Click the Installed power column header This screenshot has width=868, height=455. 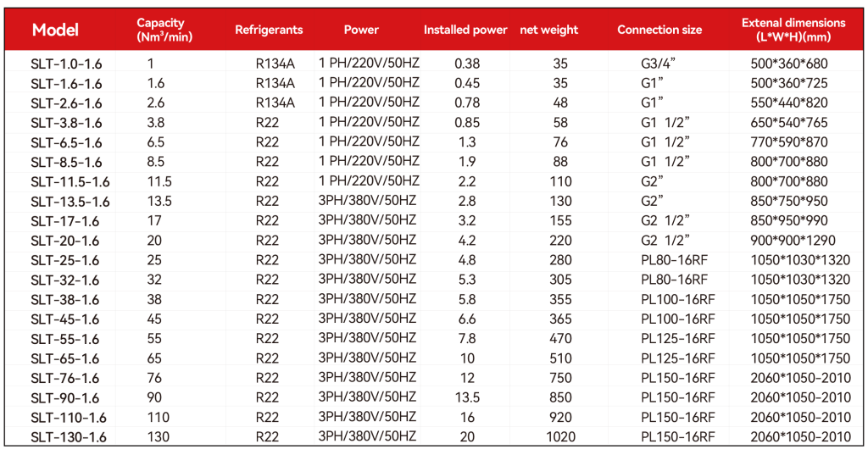[465, 30]
